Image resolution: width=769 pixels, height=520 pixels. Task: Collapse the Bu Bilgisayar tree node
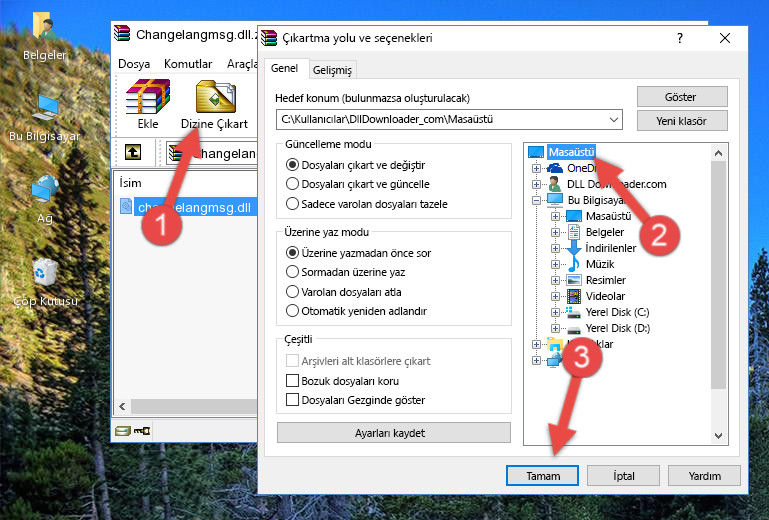click(536, 200)
